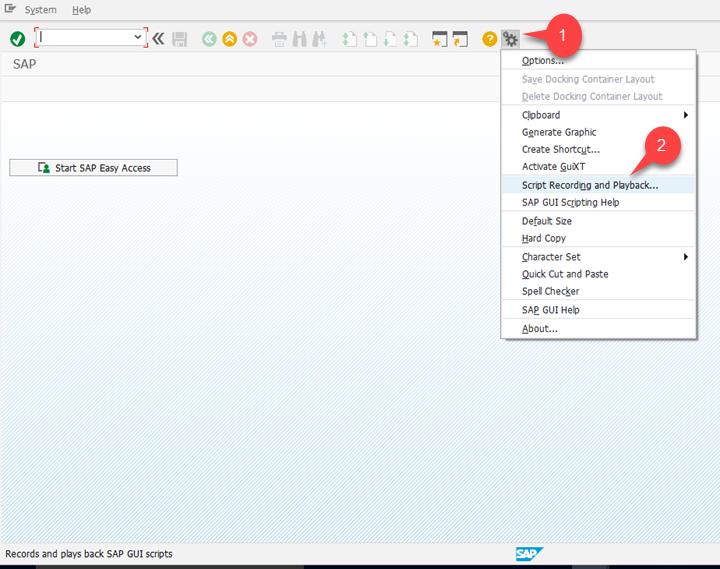The image size is (720, 569).
Task: Select Activate GuiXT menu entry
Action: [x=598, y=167]
